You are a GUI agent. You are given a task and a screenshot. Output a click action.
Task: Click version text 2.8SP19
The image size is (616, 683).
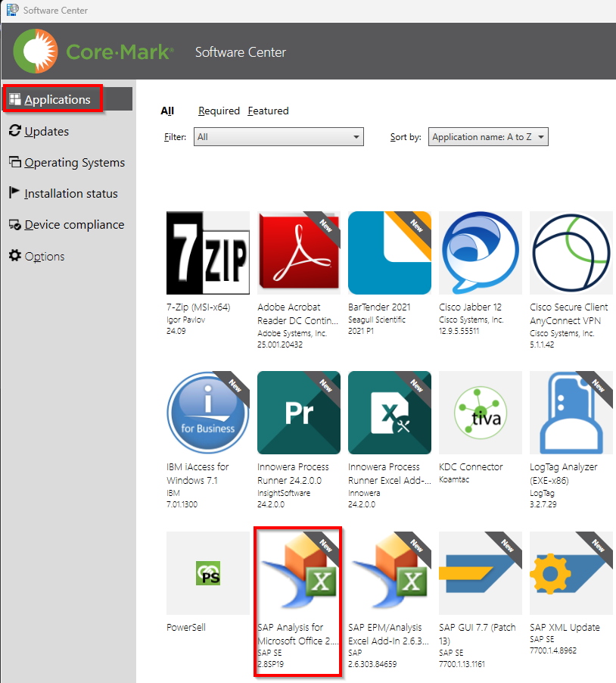270,664
